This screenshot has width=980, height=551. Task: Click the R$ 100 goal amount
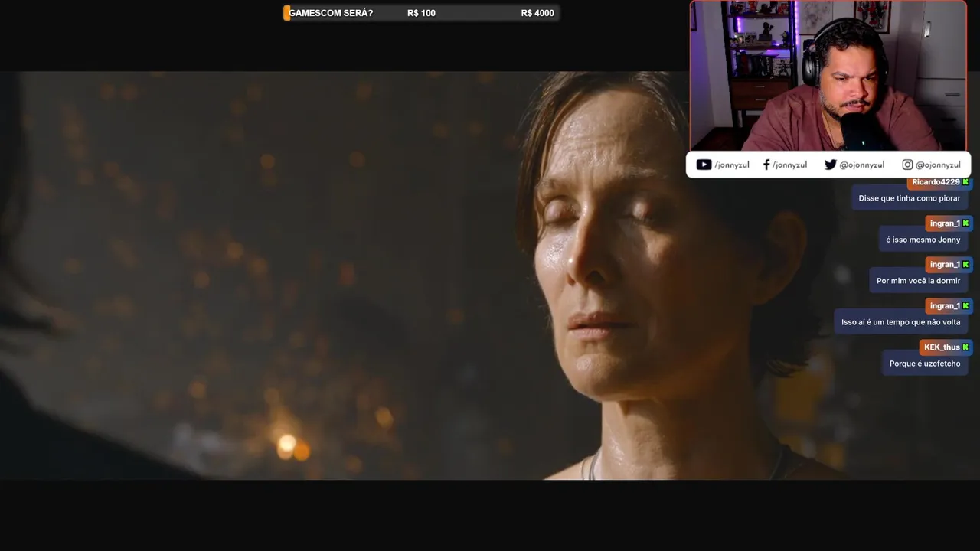click(x=421, y=13)
